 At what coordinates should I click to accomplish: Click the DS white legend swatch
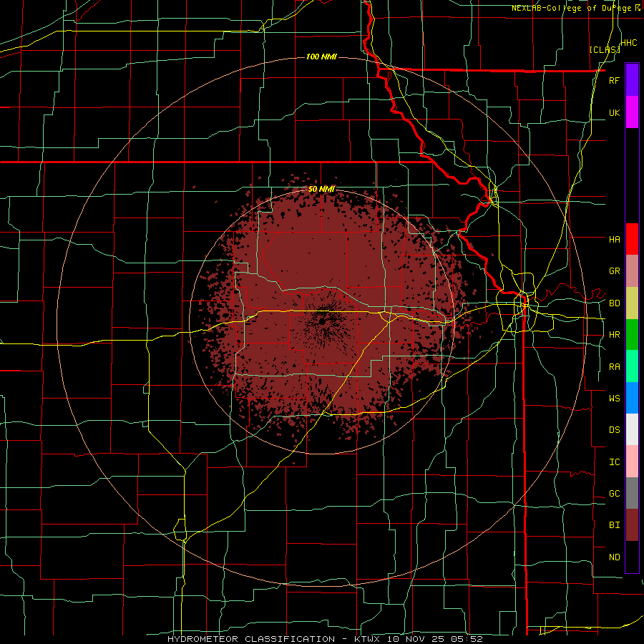tap(632, 429)
